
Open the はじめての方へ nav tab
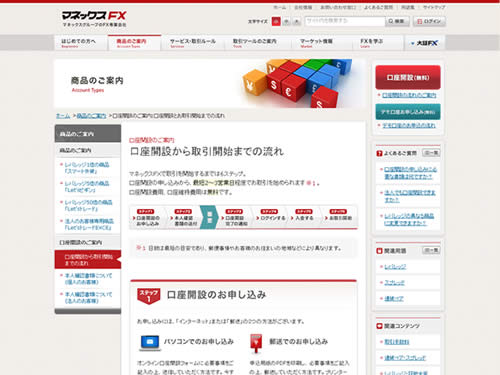pyautogui.click(x=81, y=43)
